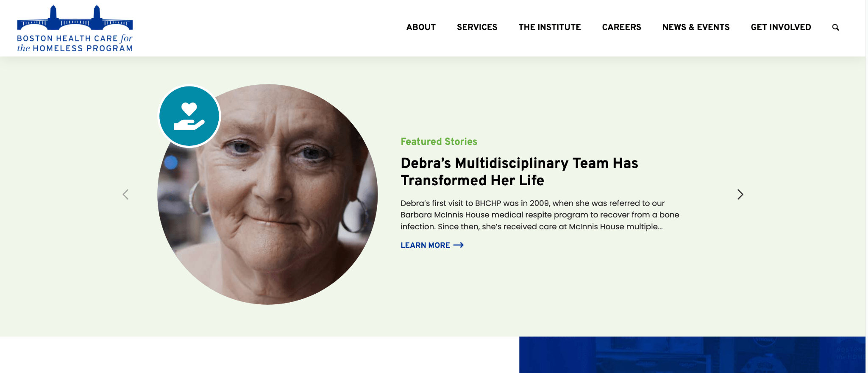
Task: Go to the previous featured story
Action: point(125,194)
